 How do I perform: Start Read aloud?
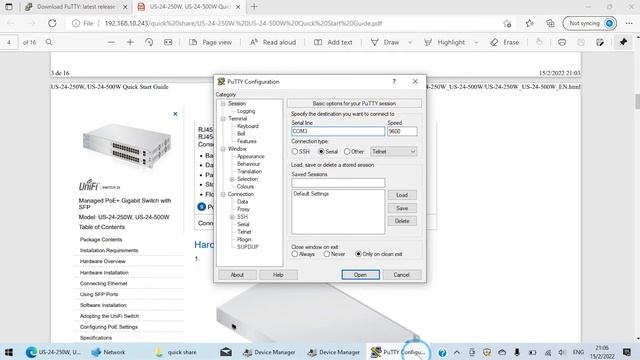tap(273, 42)
